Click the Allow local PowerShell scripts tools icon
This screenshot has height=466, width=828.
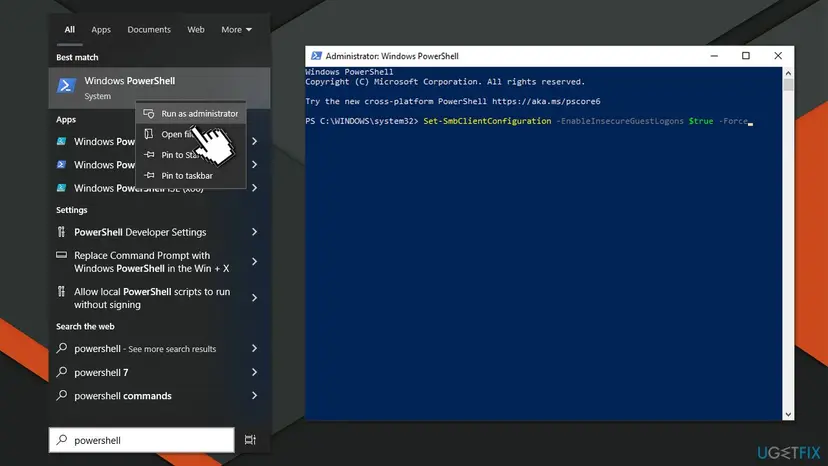(62, 291)
